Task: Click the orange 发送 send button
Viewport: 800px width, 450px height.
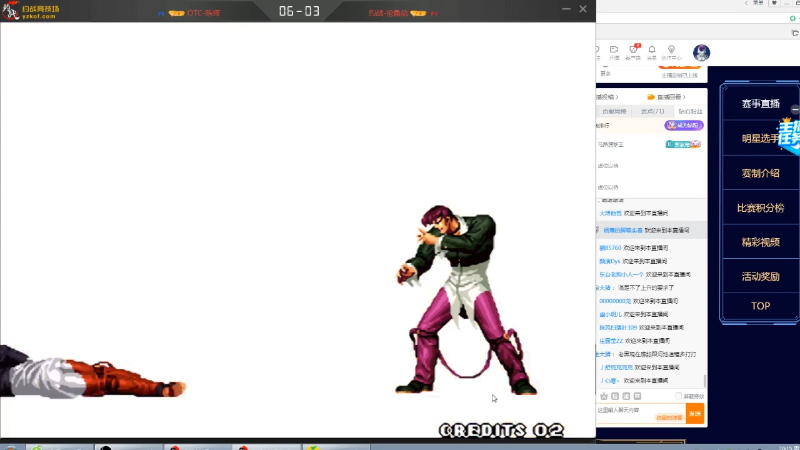Action: tap(695, 413)
